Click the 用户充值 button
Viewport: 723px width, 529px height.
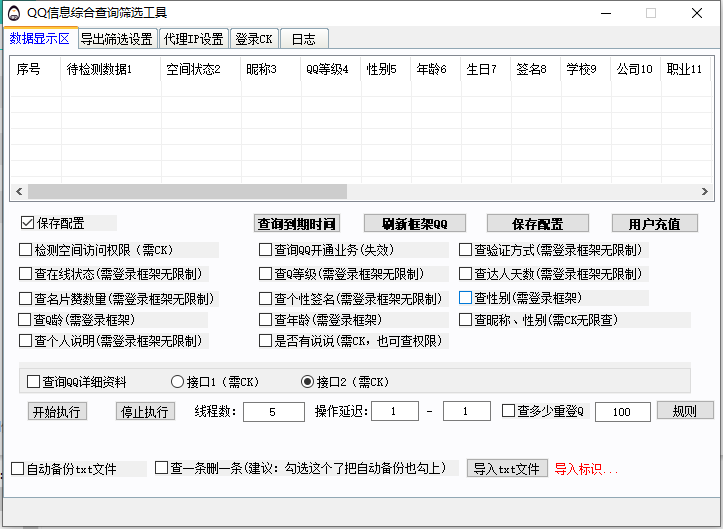655,223
